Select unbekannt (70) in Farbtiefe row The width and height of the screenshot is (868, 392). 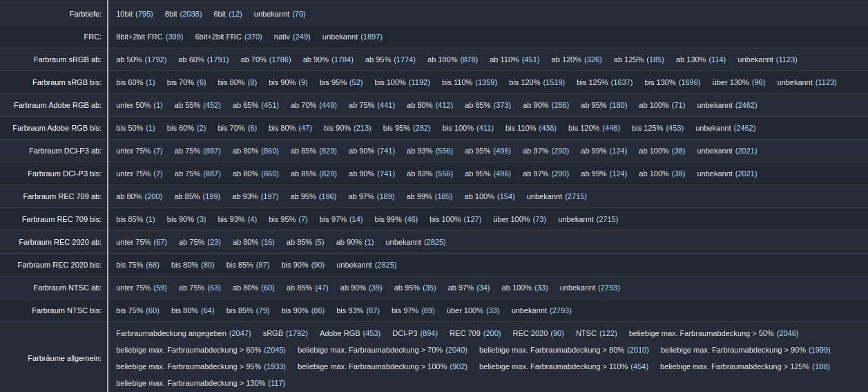(279, 14)
